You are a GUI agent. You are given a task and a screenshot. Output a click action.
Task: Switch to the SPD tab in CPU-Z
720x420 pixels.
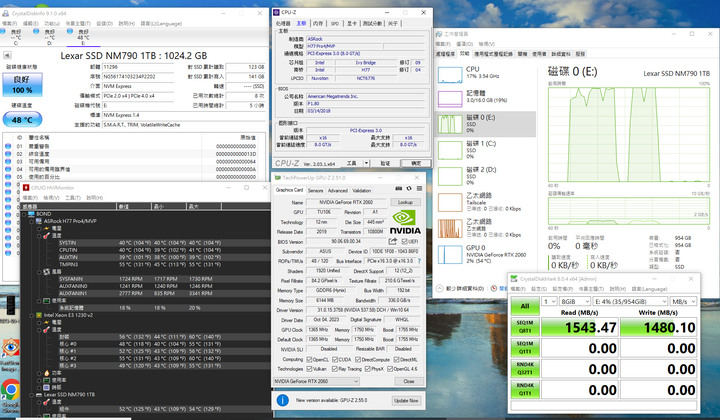(335, 23)
